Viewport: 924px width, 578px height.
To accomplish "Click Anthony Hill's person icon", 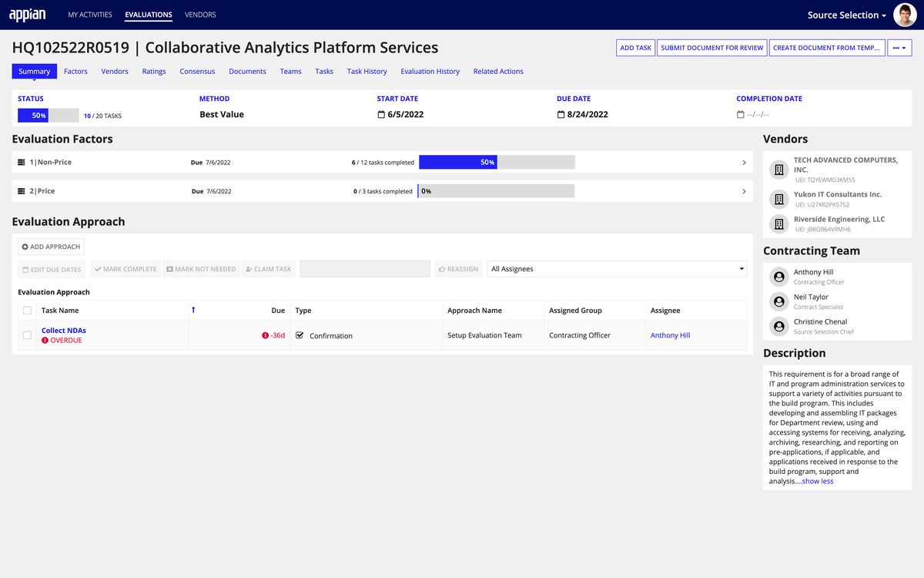I will 778,277.
